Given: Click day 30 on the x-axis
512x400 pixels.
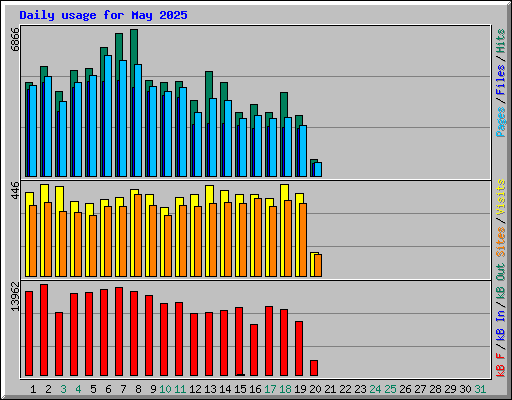Looking at the screenshot, I should tap(465, 389).
